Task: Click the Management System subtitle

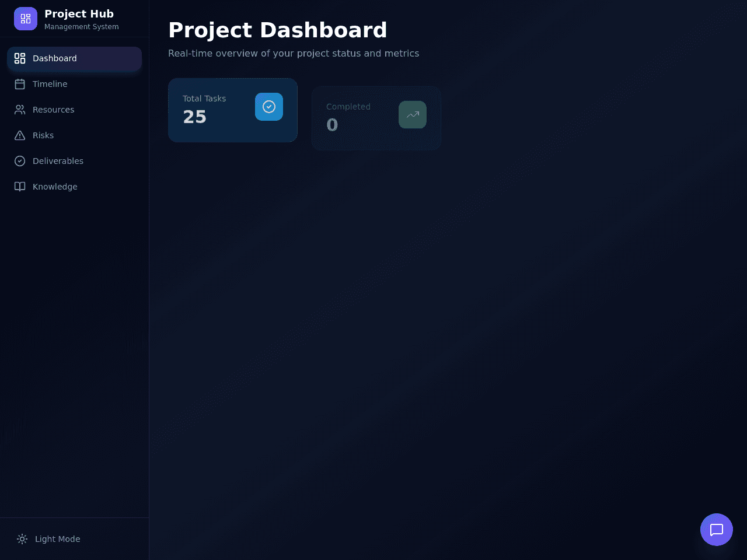Action: coord(82,27)
